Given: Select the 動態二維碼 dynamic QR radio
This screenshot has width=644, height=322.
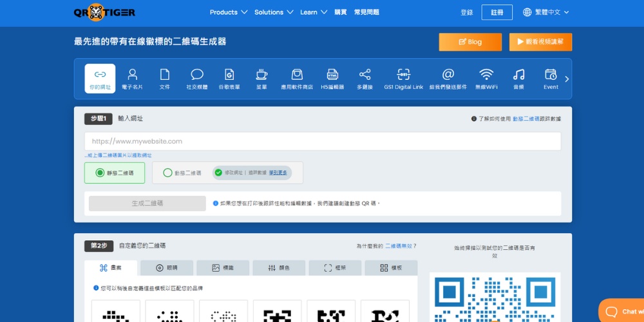Looking at the screenshot, I should 167,173.
